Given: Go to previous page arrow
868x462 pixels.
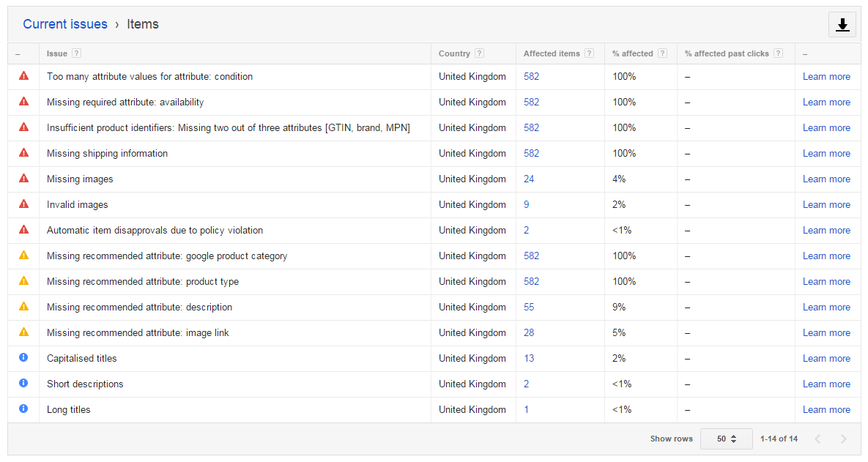Looking at the screenshot, I should click(817, 439).
